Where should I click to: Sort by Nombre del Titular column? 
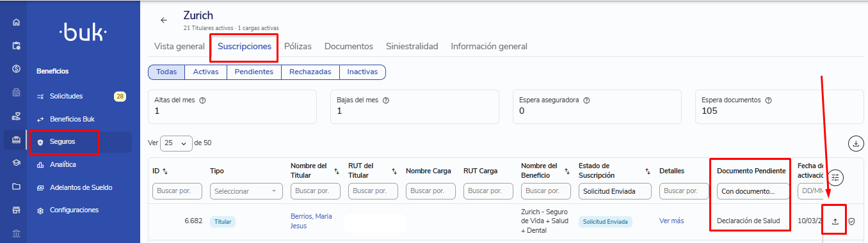pos(337,171)
